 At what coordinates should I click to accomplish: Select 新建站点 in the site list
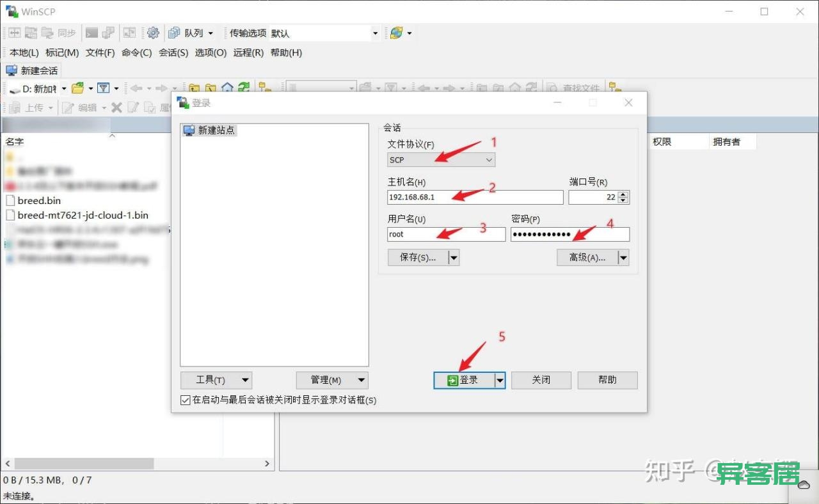(x=210, y=130)
